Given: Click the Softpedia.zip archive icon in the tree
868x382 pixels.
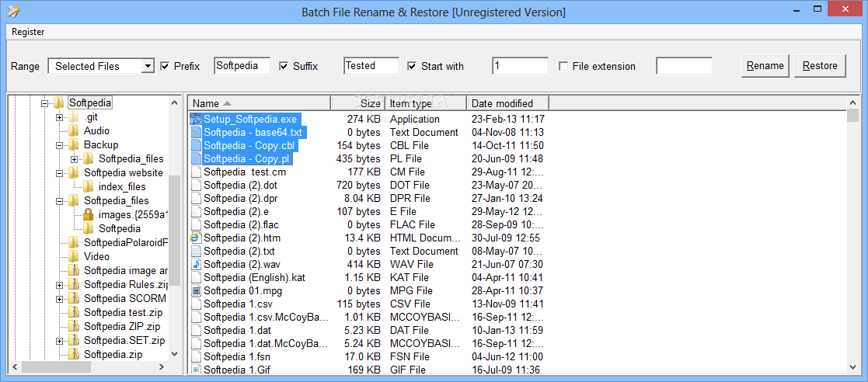Looking at the screenshot, I should [x=73, y=354].
